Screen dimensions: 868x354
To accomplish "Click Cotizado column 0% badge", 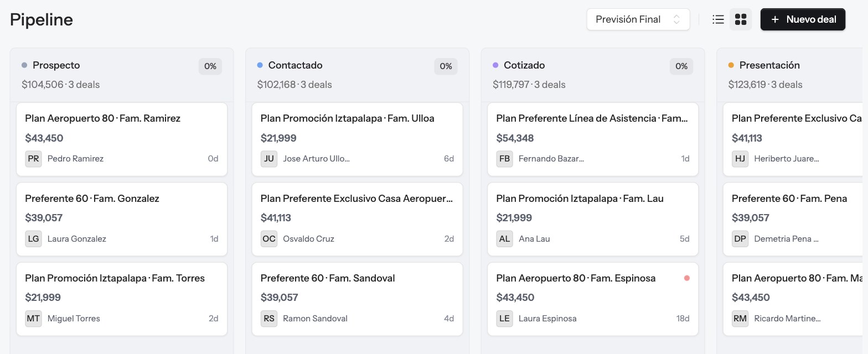I will pyautogui.click(x=681, y=66).
